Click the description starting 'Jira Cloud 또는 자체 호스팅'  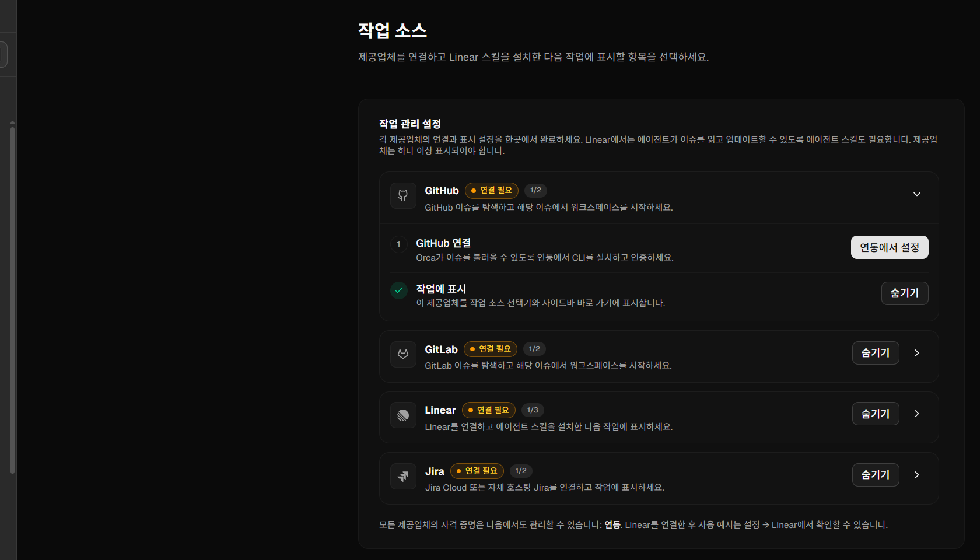[545, 488]
